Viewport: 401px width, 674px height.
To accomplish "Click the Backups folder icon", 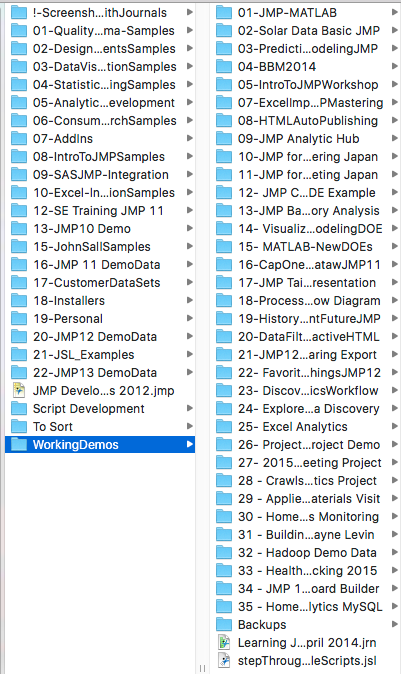I will (x=224, y=624).
